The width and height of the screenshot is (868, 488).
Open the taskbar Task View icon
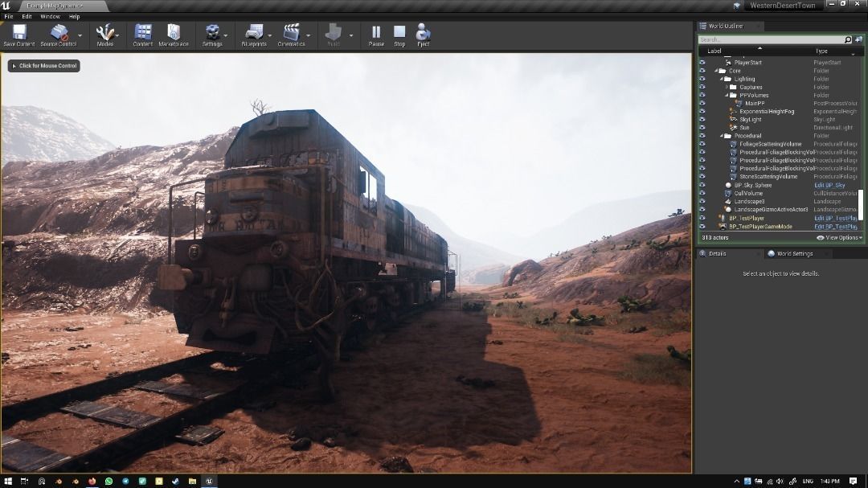24,481
